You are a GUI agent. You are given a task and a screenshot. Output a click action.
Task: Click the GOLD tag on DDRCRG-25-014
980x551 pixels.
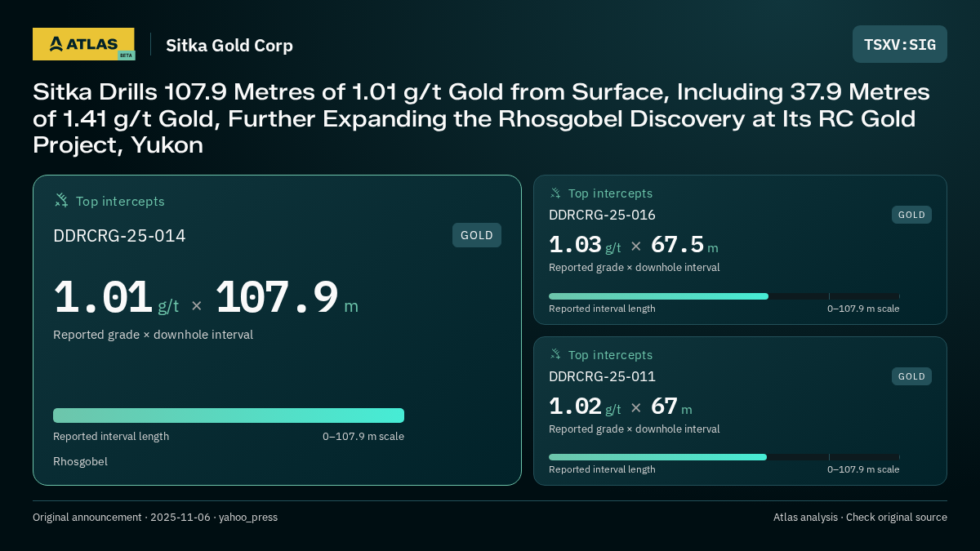[x=477, y=235]
